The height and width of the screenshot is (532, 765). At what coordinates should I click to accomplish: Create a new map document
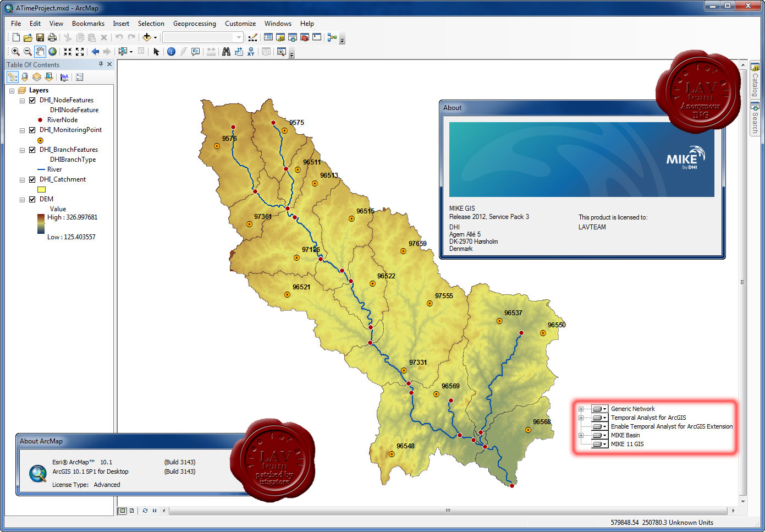[x=16, y=37]
